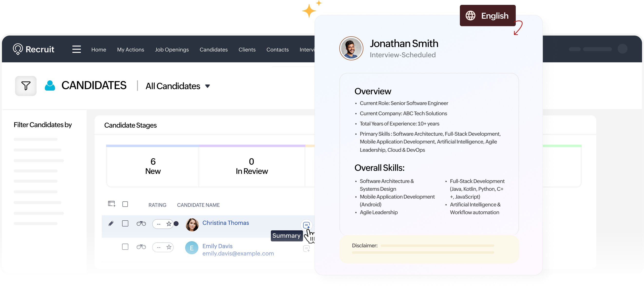
Task: Click Christina Thomas rating pill
Action: [x=163, y=224]
